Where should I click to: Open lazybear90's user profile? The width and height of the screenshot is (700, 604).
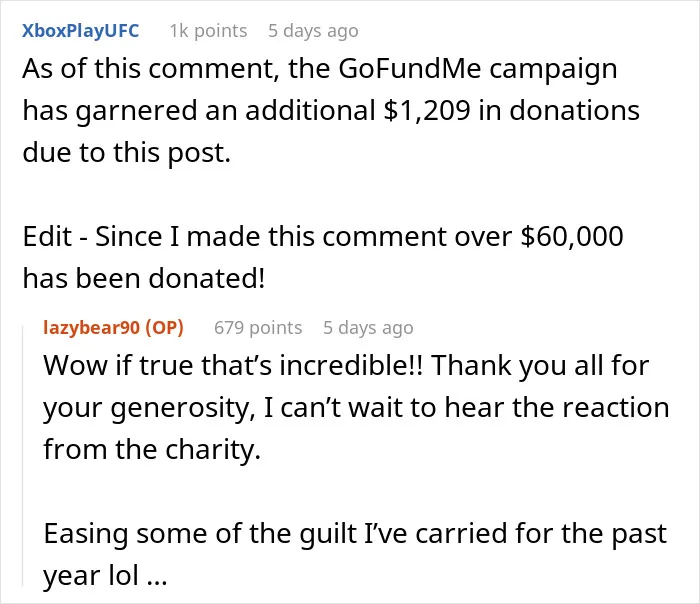(92, 328)
